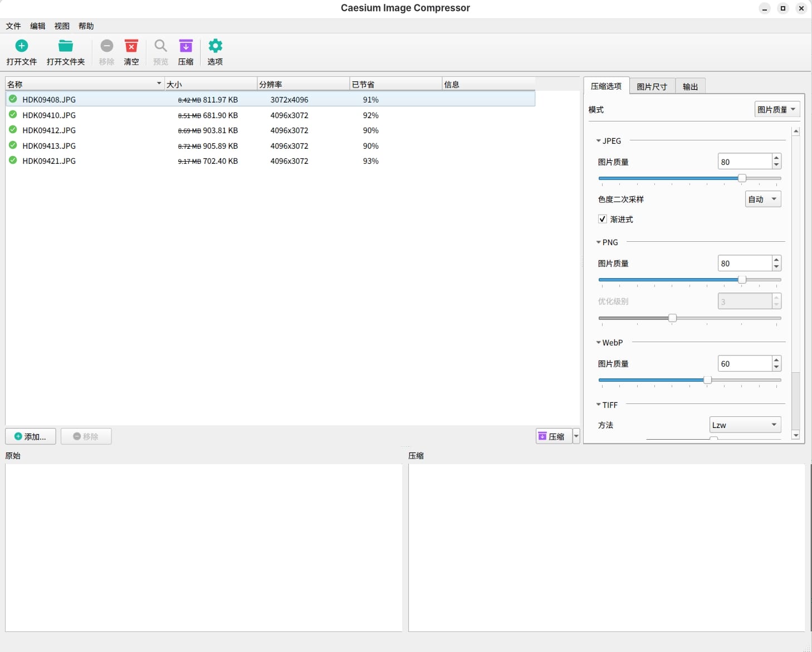
Task: Click the JPEG 图片质量 slider handle
Action: [742, 178]
